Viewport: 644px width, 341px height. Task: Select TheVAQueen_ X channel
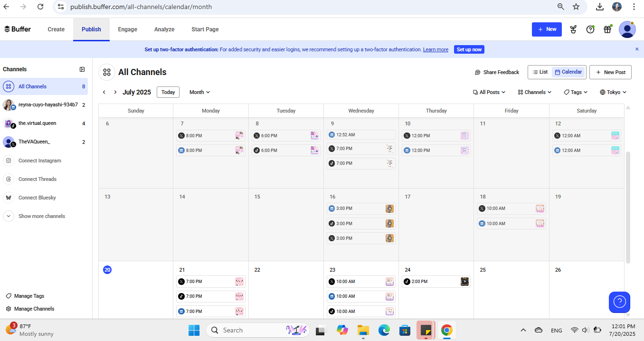click(x=44, y=142)
